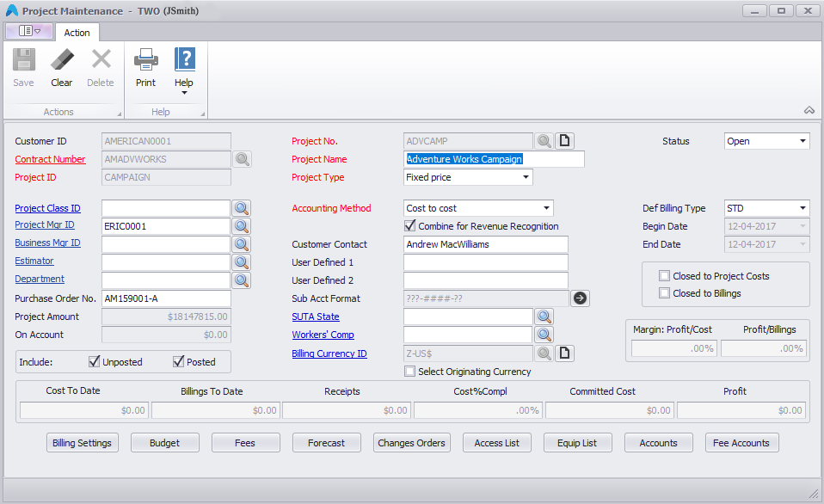Screen dimensions: 824x504
Task: Click the Purchase Order No. field
Action: coord(166,298)
